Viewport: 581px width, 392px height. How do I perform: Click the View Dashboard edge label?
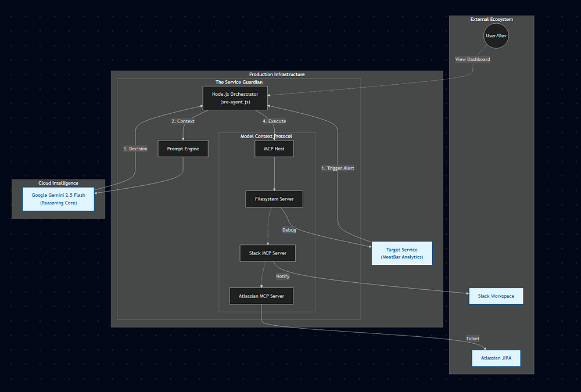(472, 59)
